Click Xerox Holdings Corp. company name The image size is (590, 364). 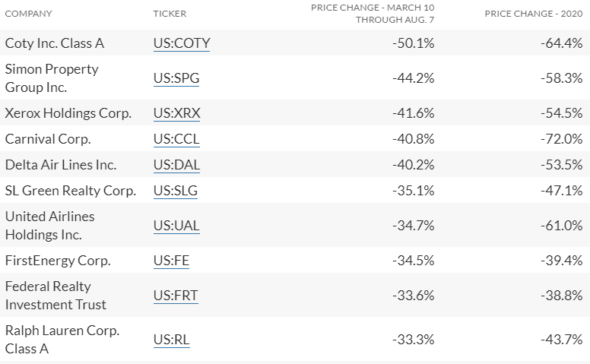pos(68,113)
